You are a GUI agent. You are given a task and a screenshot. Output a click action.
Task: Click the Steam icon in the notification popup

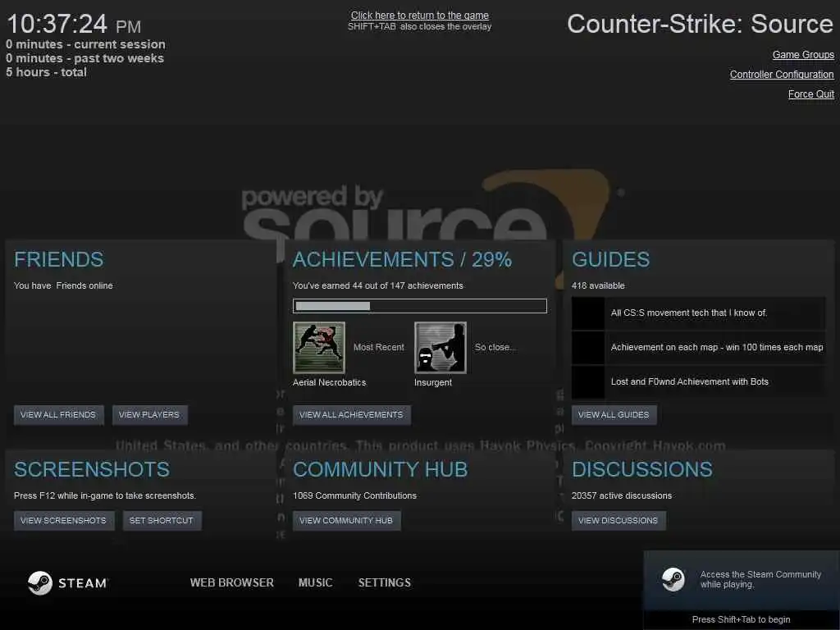[673, 579]
